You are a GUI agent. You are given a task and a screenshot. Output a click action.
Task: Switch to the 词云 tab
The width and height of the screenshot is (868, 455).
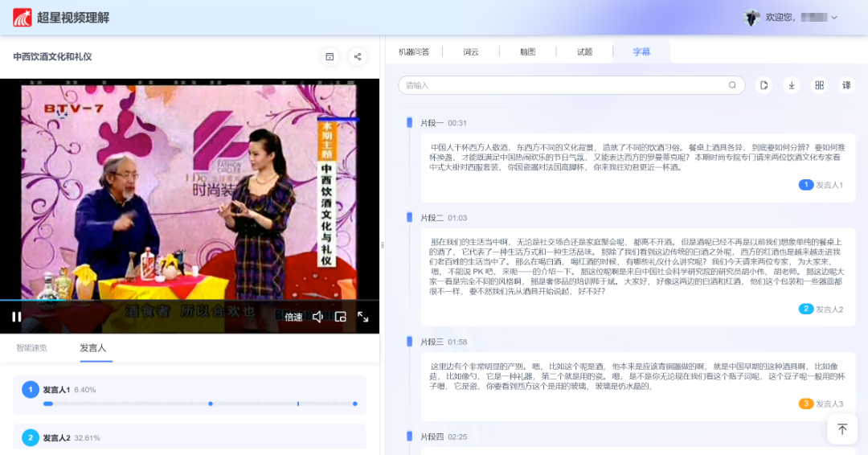(x=470, y=52)
